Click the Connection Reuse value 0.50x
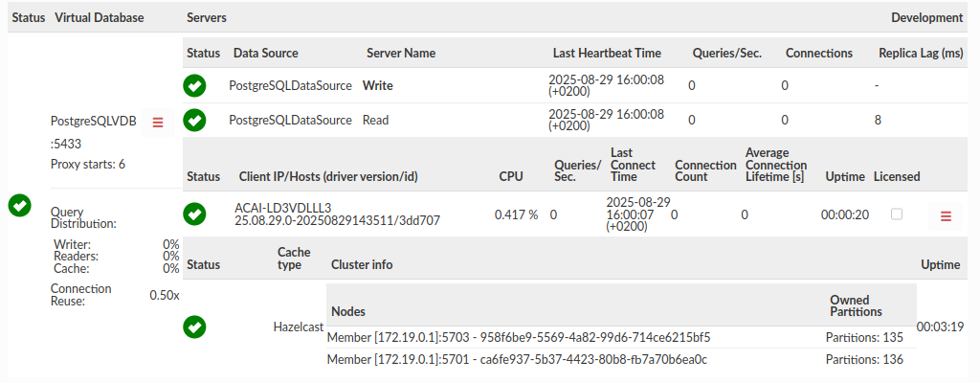The image size is (980, 383). [164, 295]
